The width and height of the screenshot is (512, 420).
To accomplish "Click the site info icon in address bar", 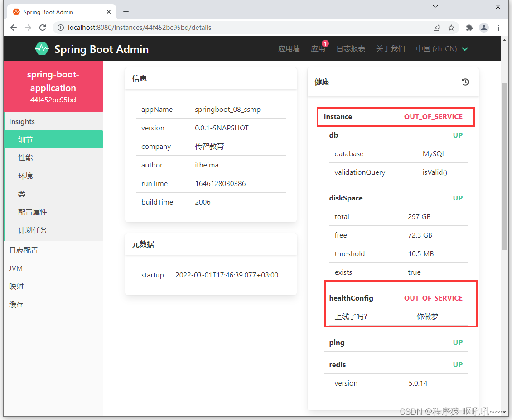I will tap(60, 28).
